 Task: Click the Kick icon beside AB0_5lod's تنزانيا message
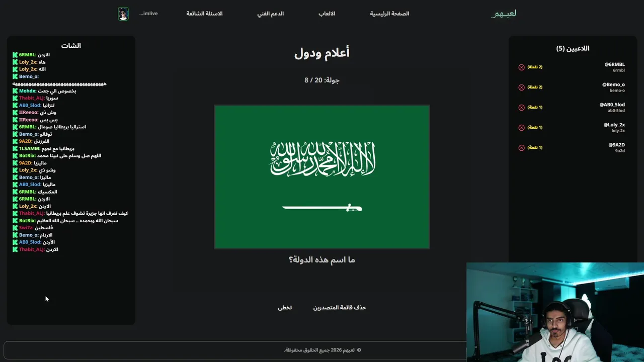click(15, 106)
